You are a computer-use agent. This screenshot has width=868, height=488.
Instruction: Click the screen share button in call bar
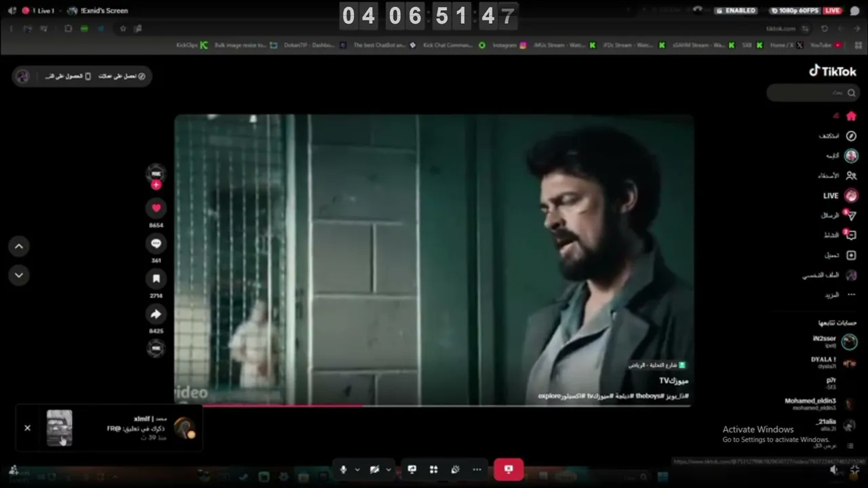(412, 469)
